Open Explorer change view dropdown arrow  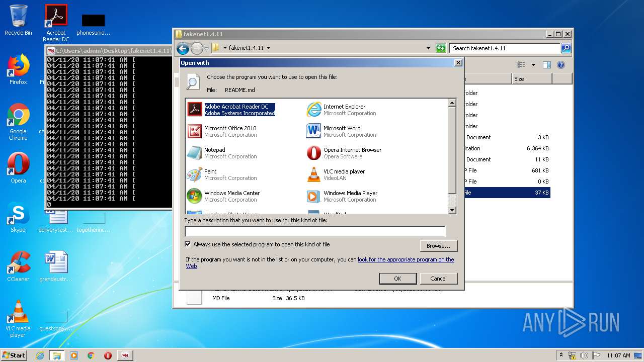[533, 65]
